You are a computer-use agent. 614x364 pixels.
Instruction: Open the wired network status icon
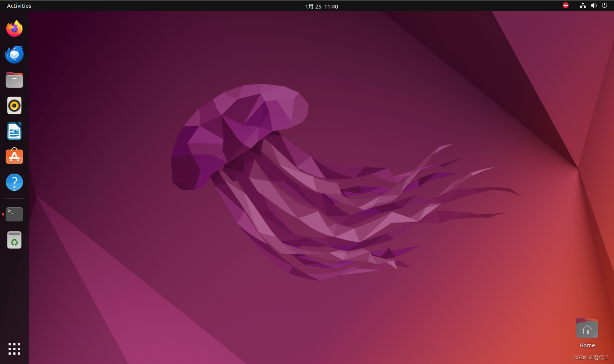[x=583, y=5]
